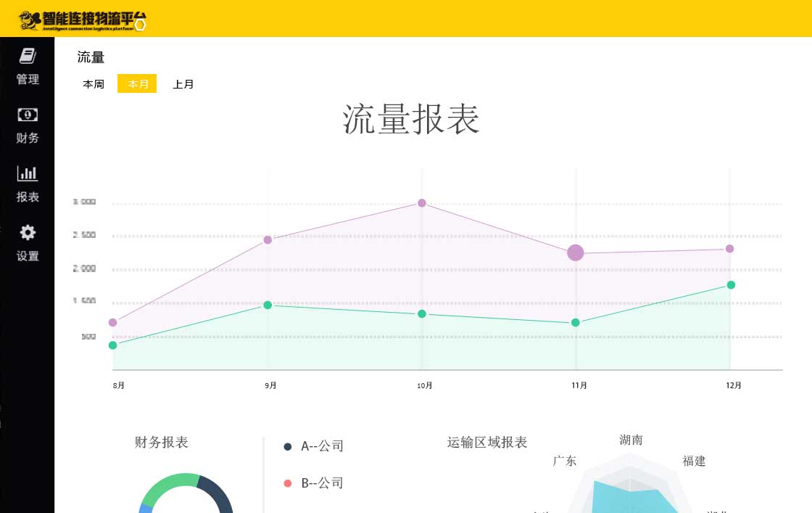Open 设置 via the gear icon
The height and width of the screenshot is (513, 812).
pos(28,232)
